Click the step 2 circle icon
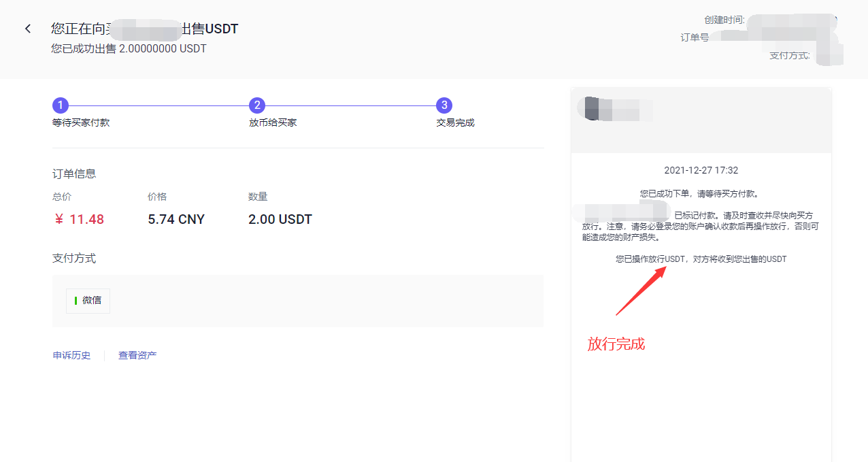 point(256,105)
